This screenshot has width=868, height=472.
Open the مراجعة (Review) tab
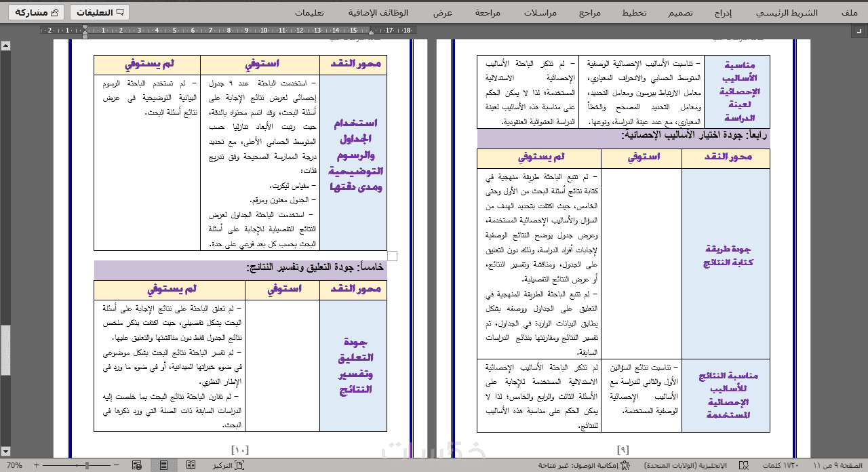click(x=488, y=13)
